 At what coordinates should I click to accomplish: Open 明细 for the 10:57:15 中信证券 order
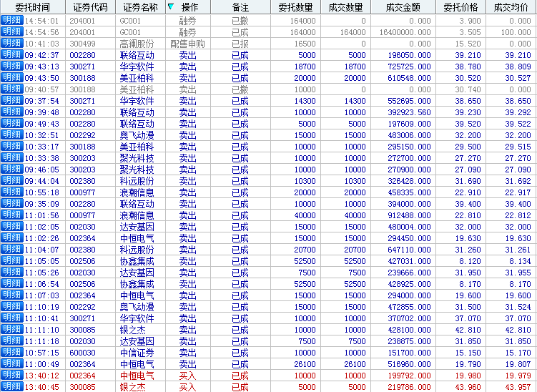click(12, 353)
